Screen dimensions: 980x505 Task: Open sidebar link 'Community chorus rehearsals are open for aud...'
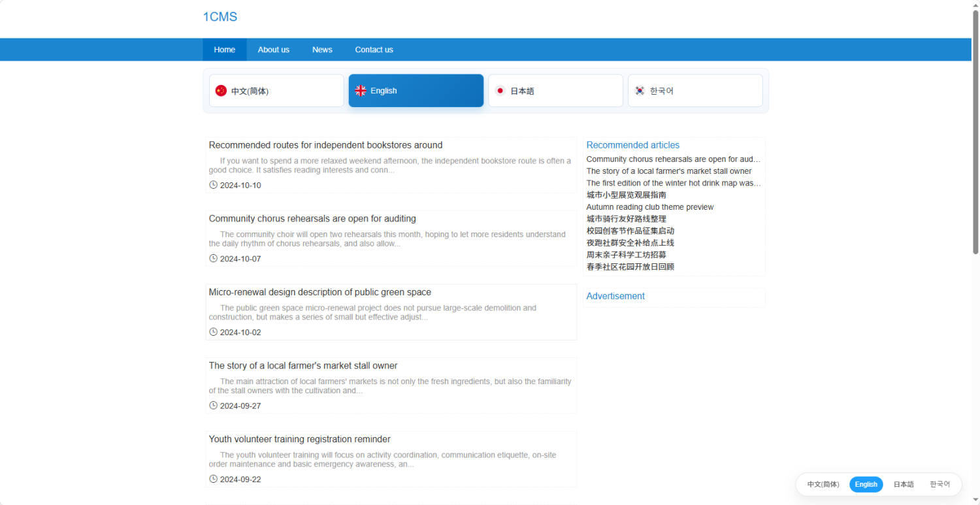(674, 159)
